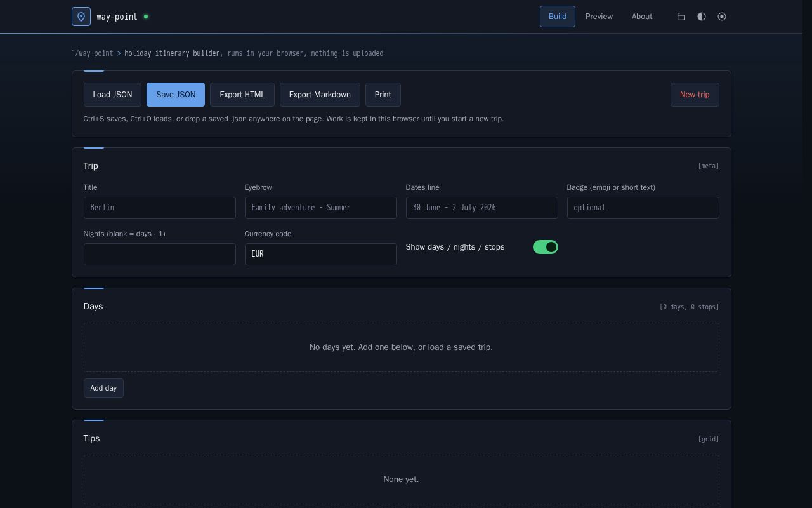Image resolution: width=812 pixels, height=508 pixels.
Task: Click the Print button
Action: 383,95
